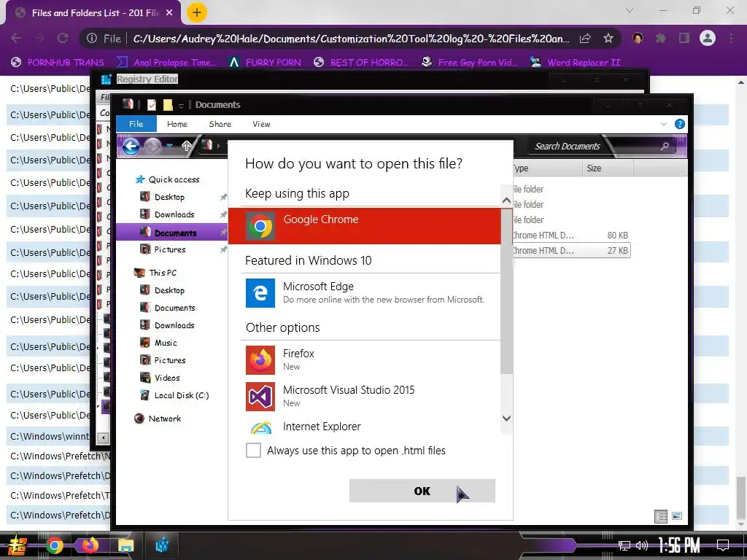
Task: Open Word Replacer II bookmark
Action: coord(576,63)
